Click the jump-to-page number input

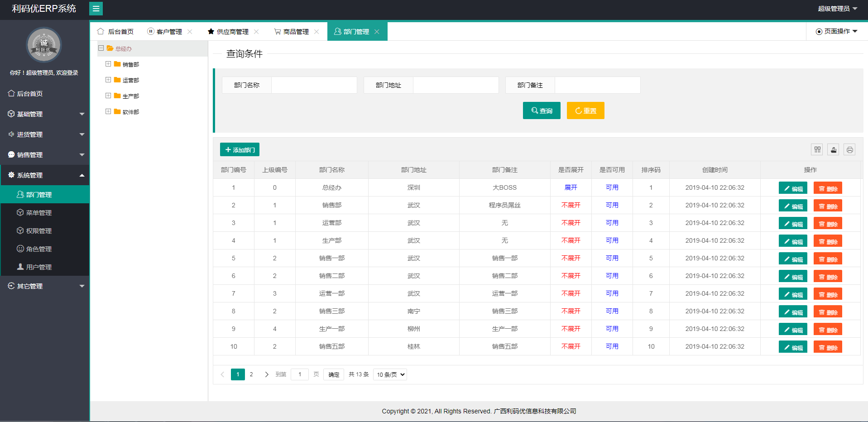(x=300, y=374)
